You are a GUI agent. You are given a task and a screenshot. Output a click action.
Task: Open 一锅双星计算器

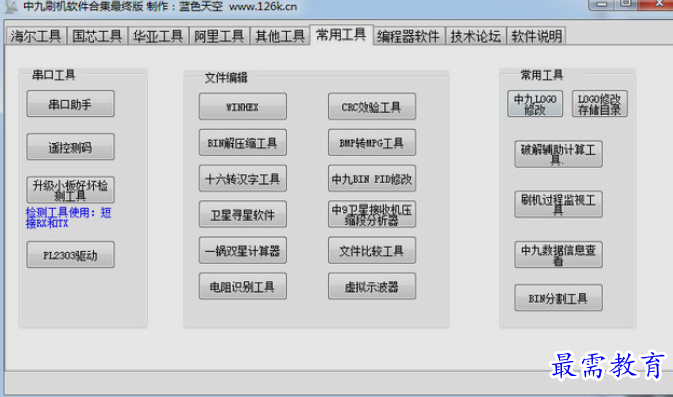tap(243, 250)
